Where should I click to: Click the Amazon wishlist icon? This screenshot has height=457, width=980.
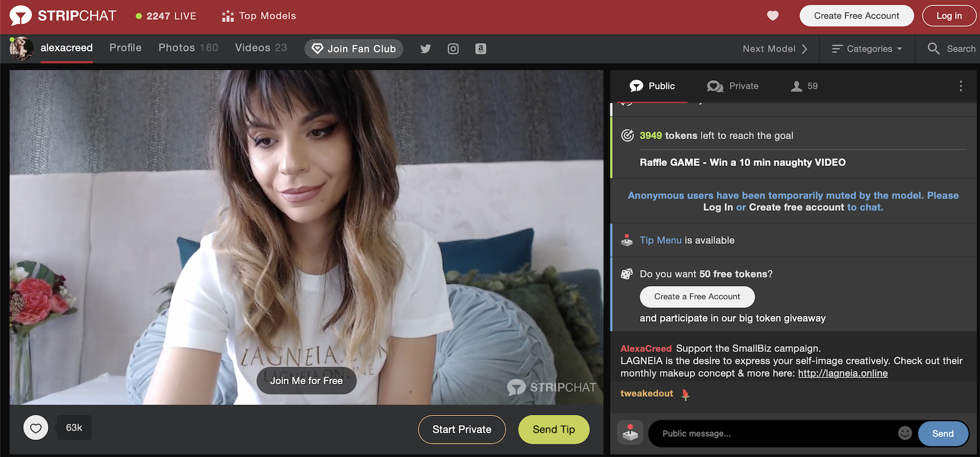click(x=480, y=49)
